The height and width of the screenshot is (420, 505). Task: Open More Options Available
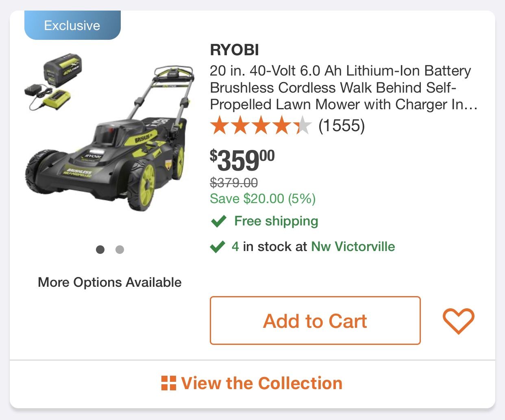click(109, 282)
